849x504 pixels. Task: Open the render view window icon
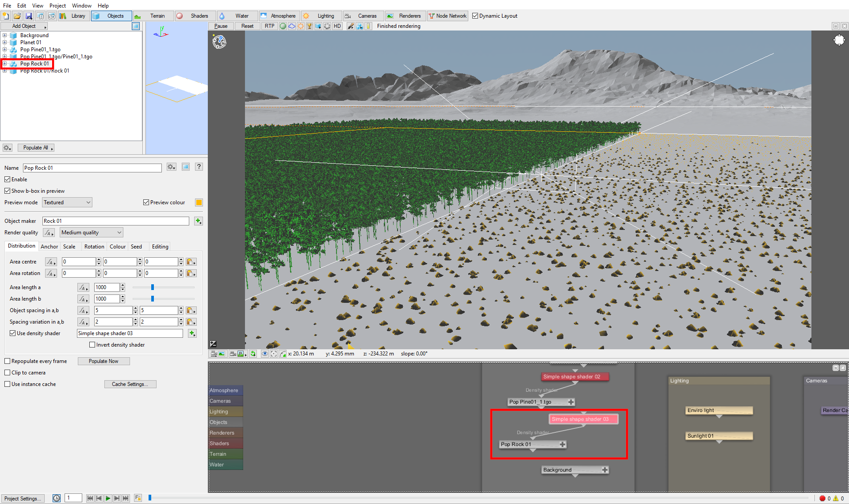40,16
